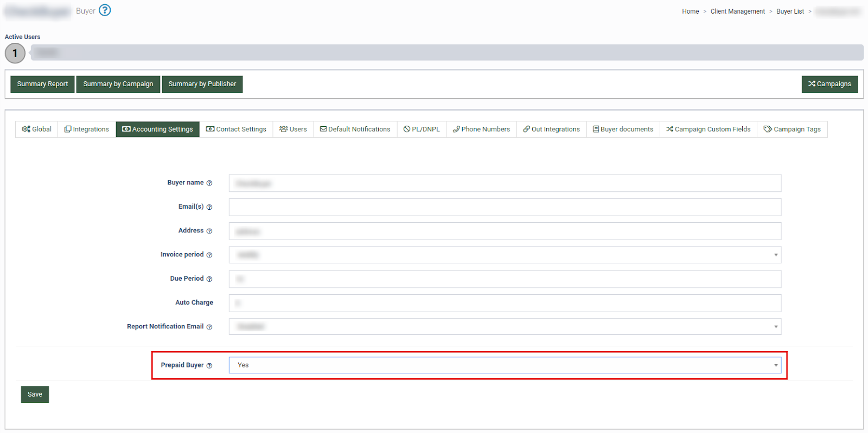Click the Campaigns button
The height and width of the screenshot is (433, 868).
[x=829, y=84]
